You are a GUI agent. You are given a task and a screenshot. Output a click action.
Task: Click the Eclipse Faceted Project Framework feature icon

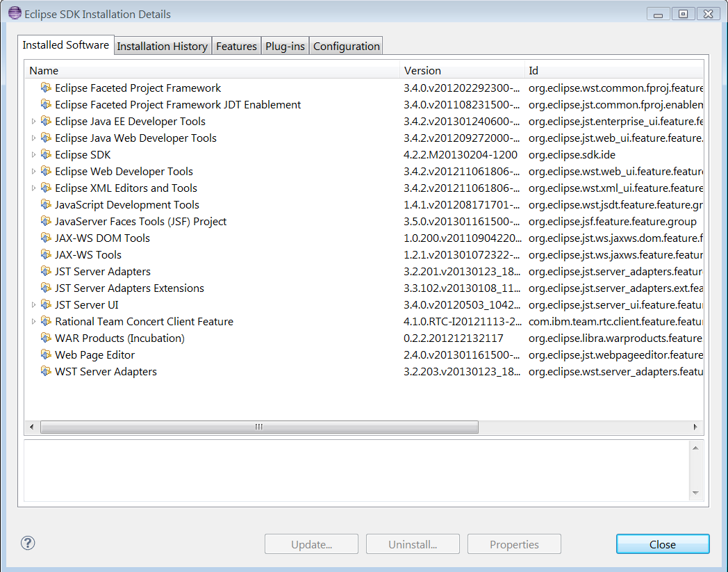46,88
